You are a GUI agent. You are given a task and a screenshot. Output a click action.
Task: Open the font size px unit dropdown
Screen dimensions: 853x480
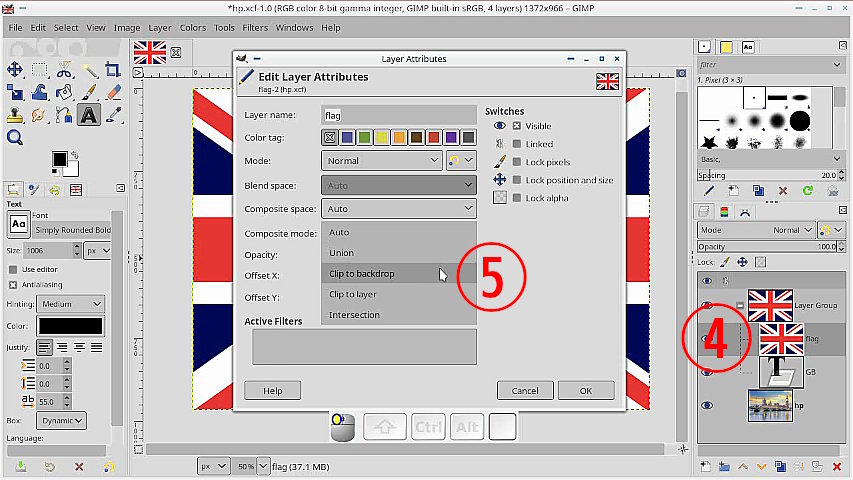point(98,251)
